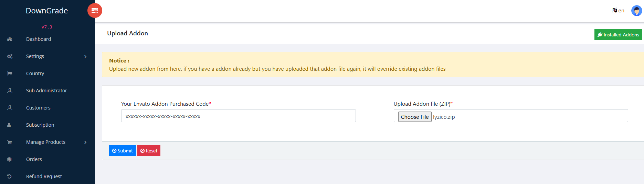The image size is (644, 184).
Task: Focus the Envato purchase code field
Action: pyautogui.click(x=238, y=116)
